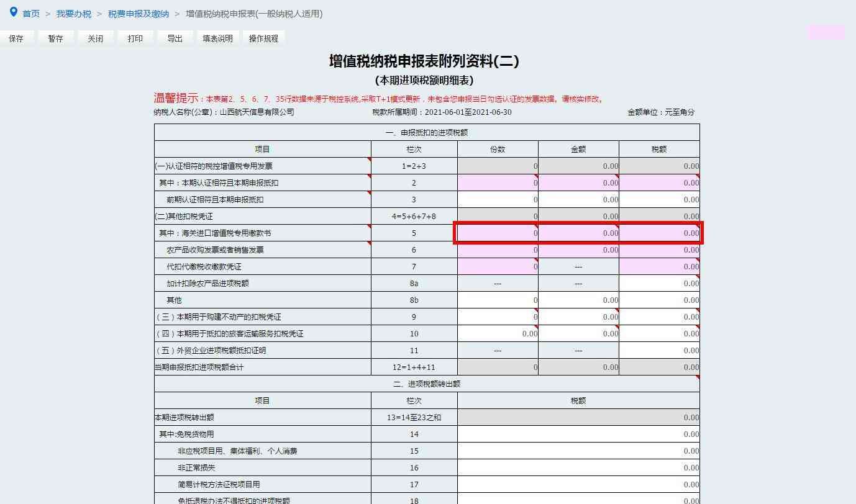Close the form with 关闭 button
The height and width of the screenshot is (504, 856).
pyautogui.click(x=95, y=38)
